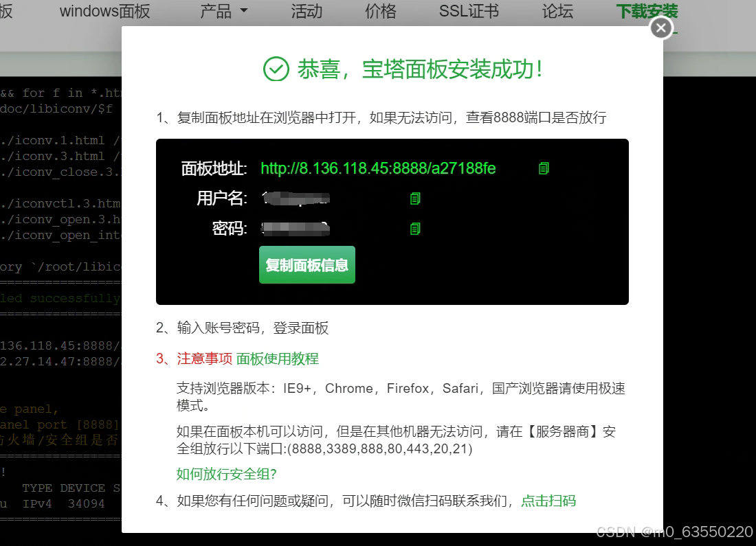Click the blurred password value
Screen dimensions: 756x546
pyautogui.click(x=296, y=228)
